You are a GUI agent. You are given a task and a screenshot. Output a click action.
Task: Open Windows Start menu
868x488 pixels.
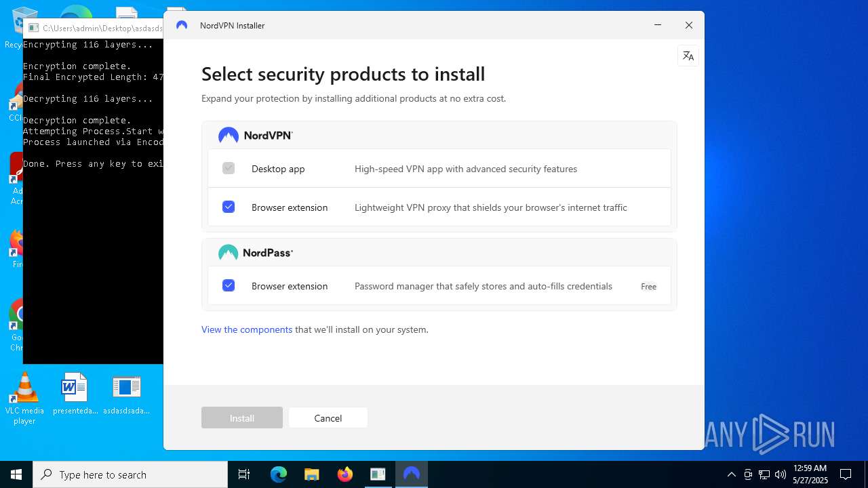click(16, 474)
